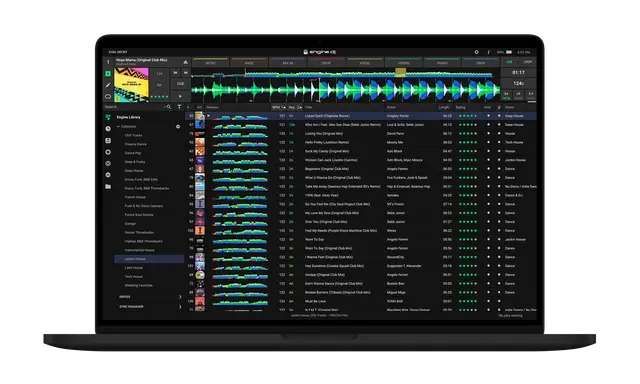Start the deck with the play button
Image resolution: width=640 pixels, height=384 pixels.
point(180,96)
